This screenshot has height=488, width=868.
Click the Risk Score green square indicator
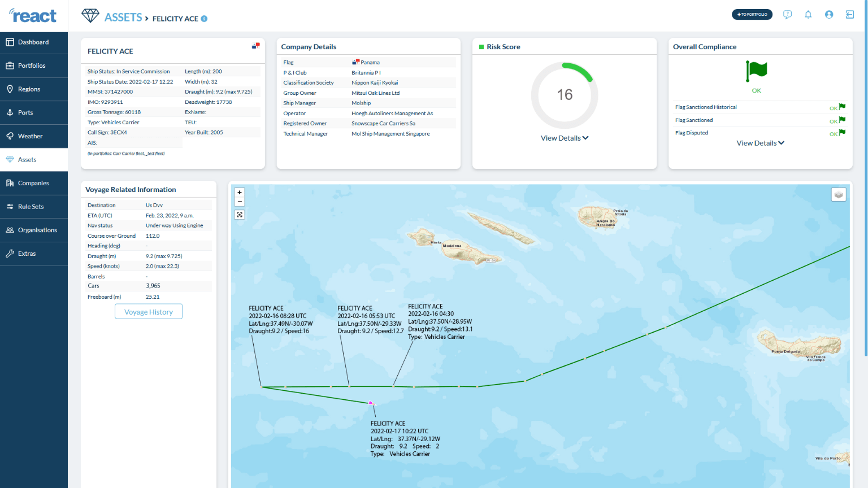(x=481, y=47)
